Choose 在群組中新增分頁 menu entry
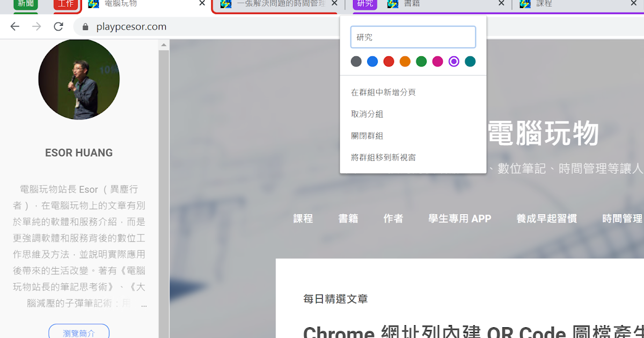 point(413,92)
